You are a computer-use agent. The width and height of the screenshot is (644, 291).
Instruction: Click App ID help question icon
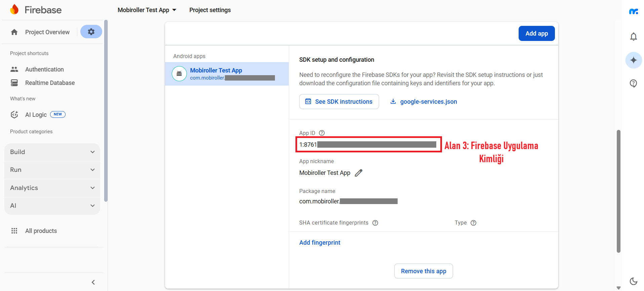[x=322, y=133]
